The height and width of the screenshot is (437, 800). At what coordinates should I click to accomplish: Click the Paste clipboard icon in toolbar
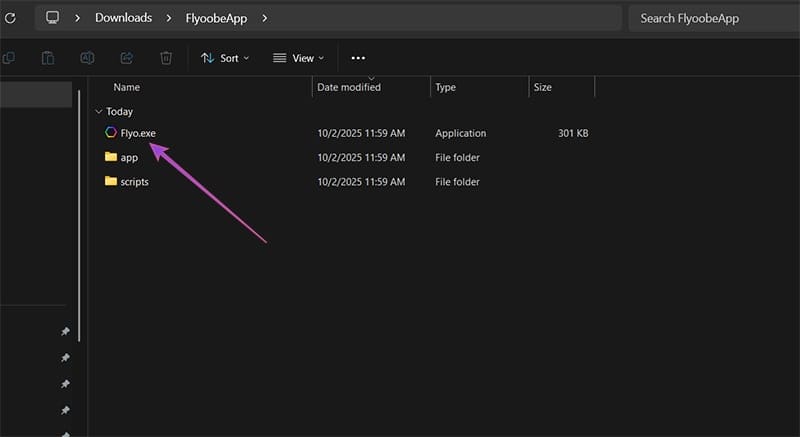(x=49, y=58)
